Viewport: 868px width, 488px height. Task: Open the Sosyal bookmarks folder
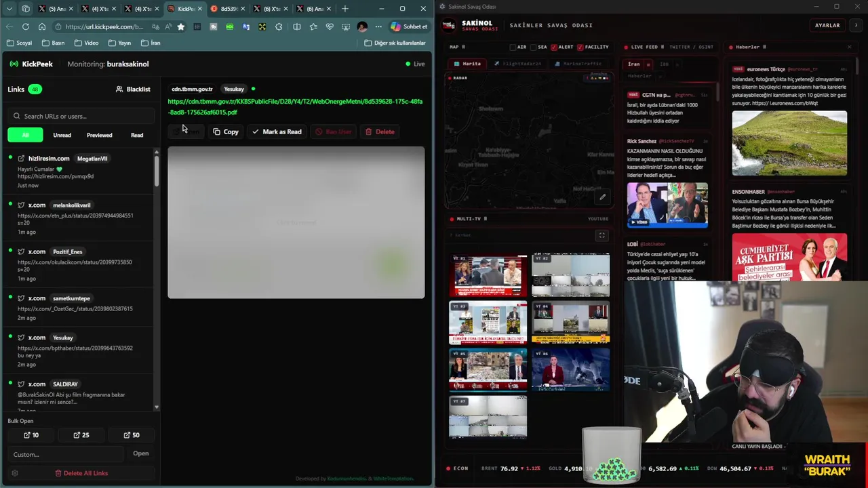[19, 43]
